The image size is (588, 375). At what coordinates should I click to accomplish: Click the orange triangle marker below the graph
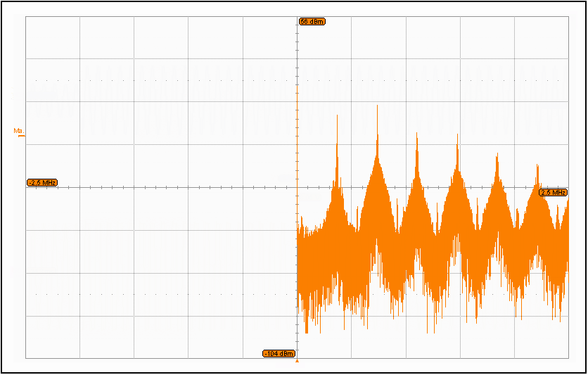pos(297,360)
